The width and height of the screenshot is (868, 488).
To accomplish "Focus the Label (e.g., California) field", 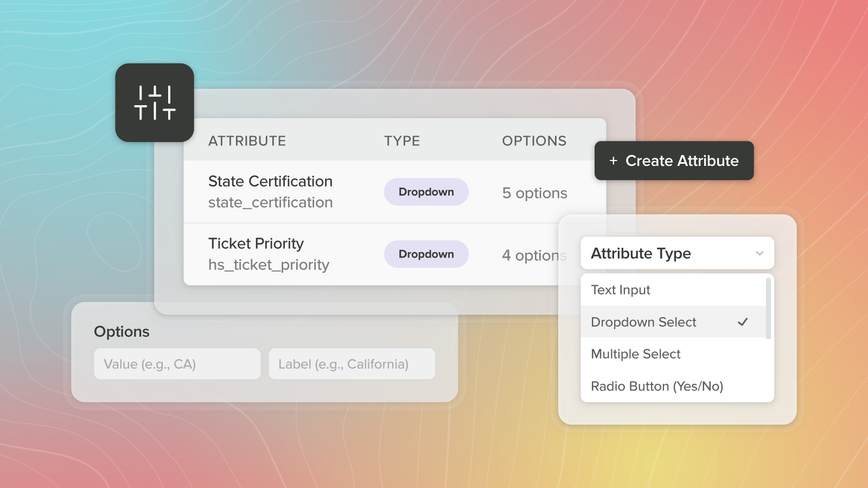I will (x=352, y=364).
